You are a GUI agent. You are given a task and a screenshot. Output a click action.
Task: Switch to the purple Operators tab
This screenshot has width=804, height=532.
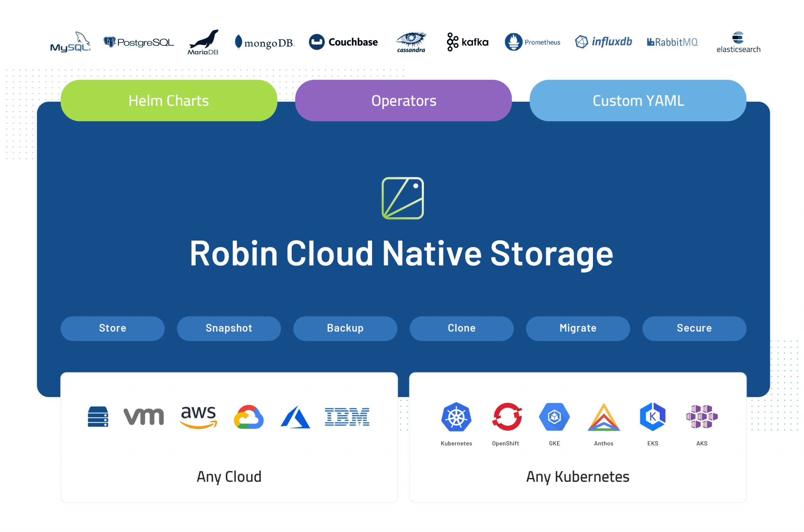(403, 101)
